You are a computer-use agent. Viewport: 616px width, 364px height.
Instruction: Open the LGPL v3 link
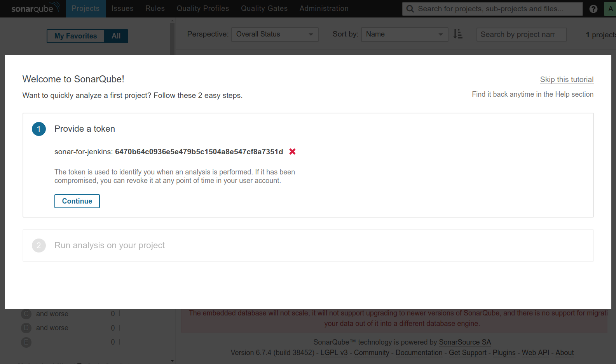pos(334,353)
